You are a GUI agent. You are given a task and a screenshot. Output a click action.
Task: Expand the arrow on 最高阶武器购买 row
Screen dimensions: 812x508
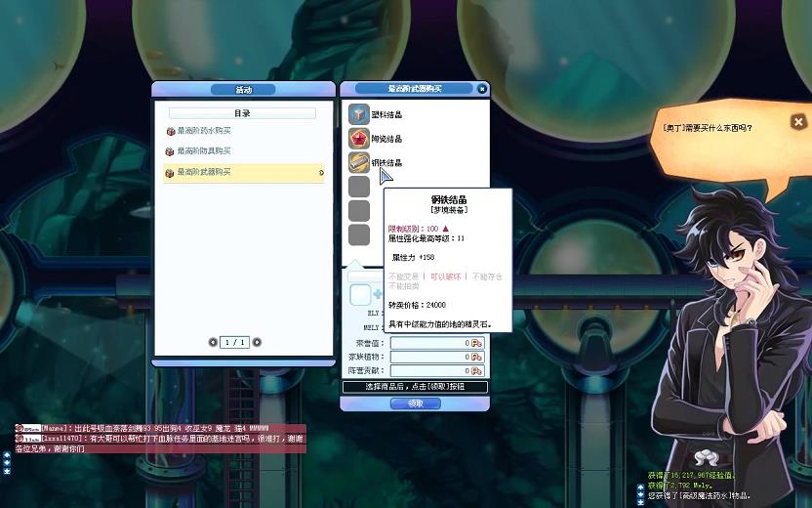[x=321, y=173]
